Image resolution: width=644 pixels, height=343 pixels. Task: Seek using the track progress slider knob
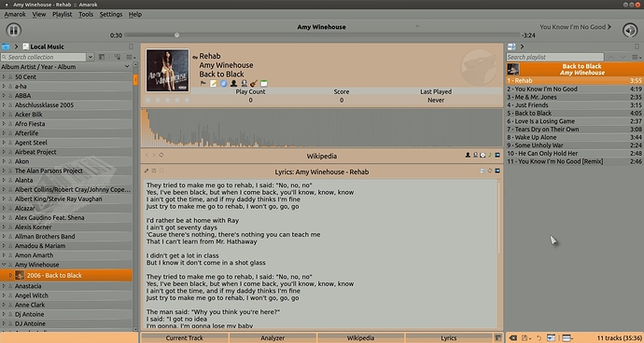click(176, 35)
